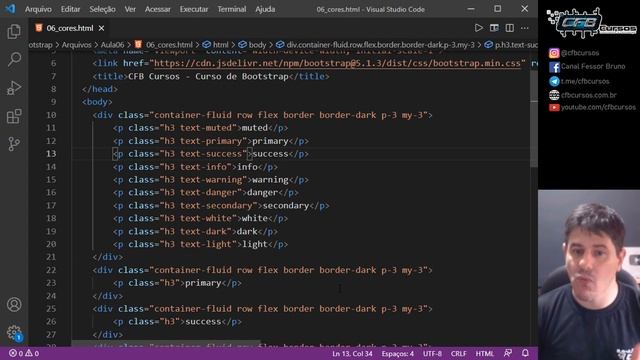Click the instructor webcam thumbnail
The width and height of the screenshot is (640, 360).
pyautogui.click(x=589, y=275)
